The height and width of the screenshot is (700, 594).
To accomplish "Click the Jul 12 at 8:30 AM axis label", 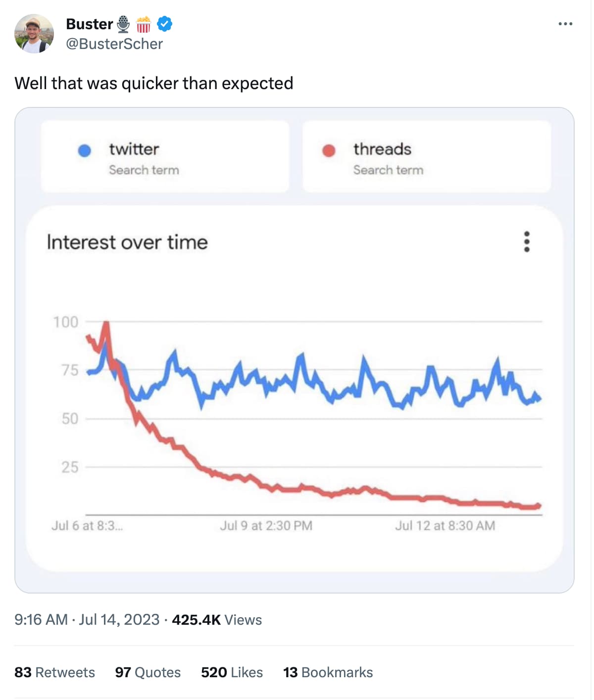I will [x=445, y=526].
